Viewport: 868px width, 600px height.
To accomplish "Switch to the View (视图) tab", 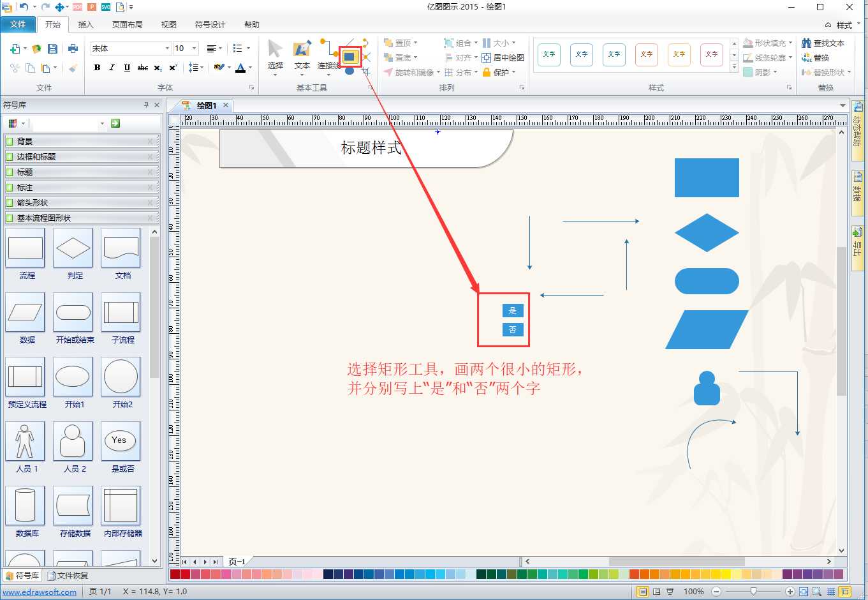I will pos(169,24).
